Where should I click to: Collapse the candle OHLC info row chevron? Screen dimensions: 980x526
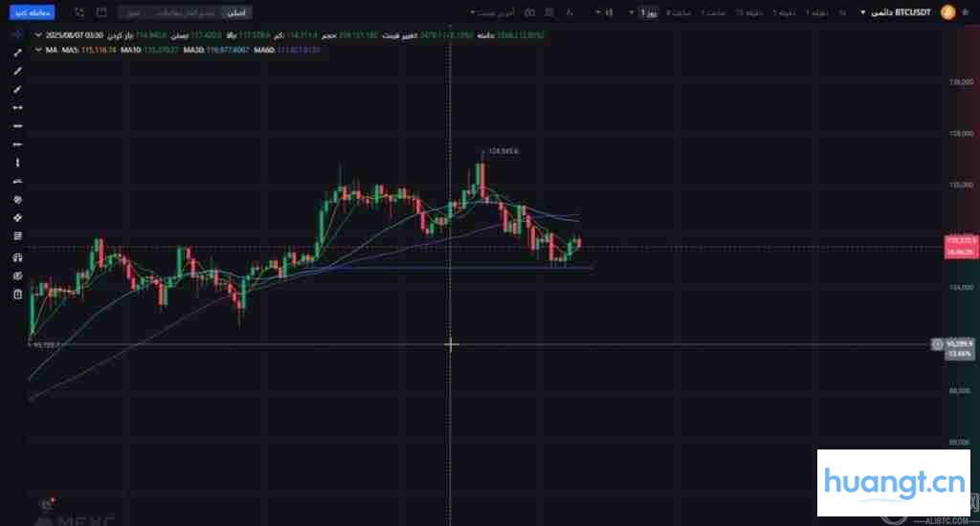coord(38,35)
